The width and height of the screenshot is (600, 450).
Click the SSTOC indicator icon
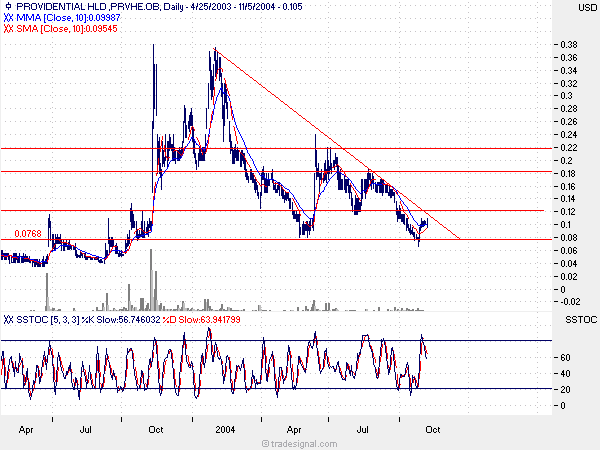coord(9,319)
